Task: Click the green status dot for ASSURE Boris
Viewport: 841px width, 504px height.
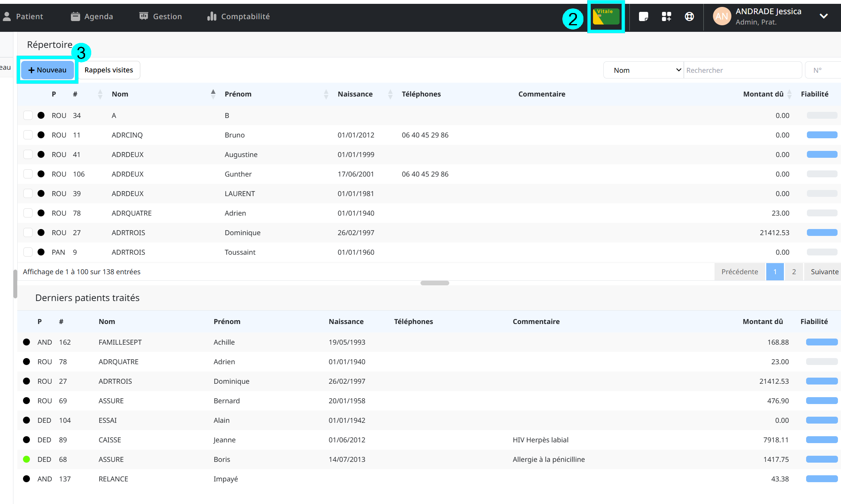Action: pyautogui.click(x=26, y=459)
